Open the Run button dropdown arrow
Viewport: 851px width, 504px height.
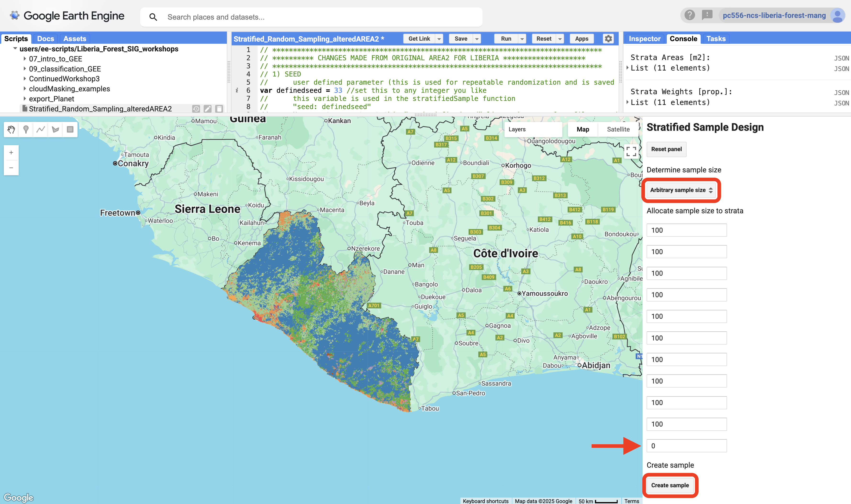[522, 39]
